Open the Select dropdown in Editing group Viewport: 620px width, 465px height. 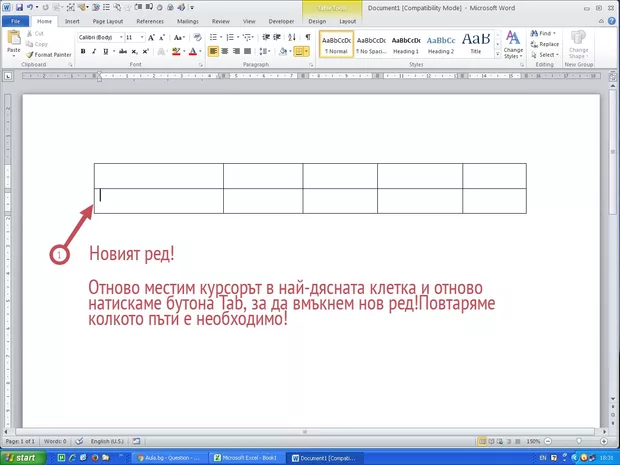(x=545, y=55)
